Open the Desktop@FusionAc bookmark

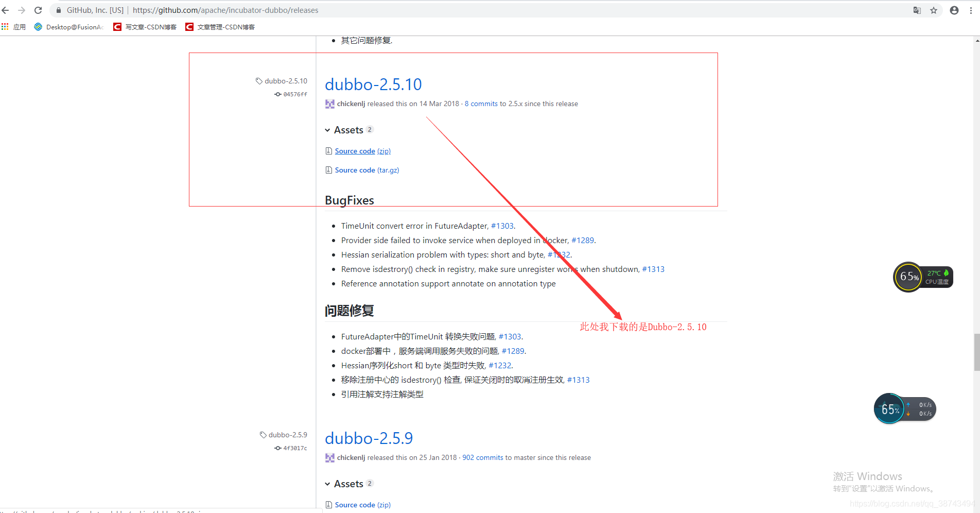point(69,27)
